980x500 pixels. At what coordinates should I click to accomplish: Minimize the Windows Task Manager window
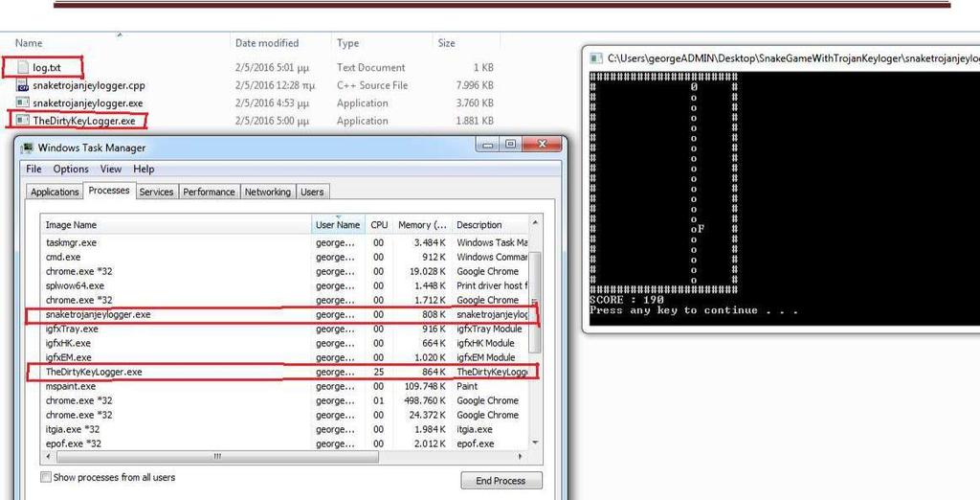(487, 145)
